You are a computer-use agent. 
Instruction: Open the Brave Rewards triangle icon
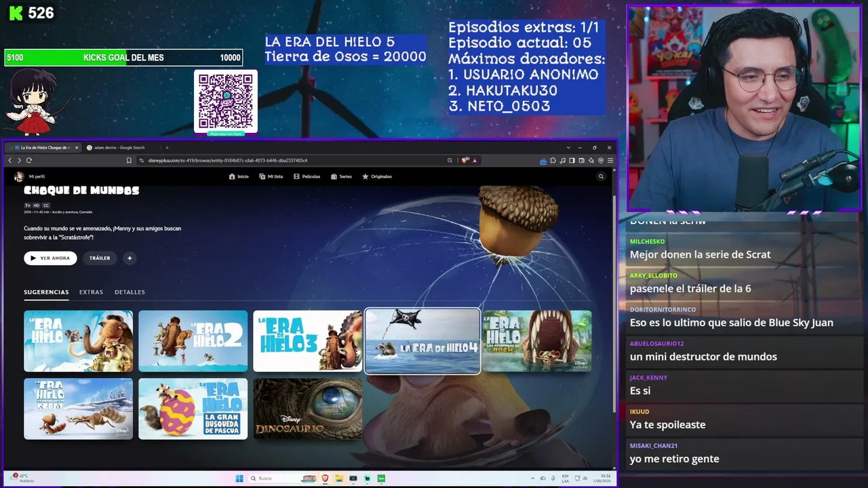point(475,161)
